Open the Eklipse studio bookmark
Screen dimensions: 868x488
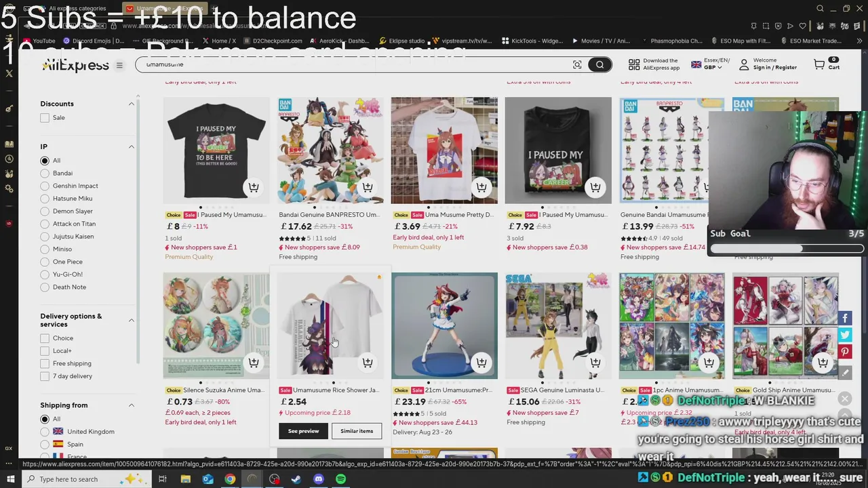point(403,41)
